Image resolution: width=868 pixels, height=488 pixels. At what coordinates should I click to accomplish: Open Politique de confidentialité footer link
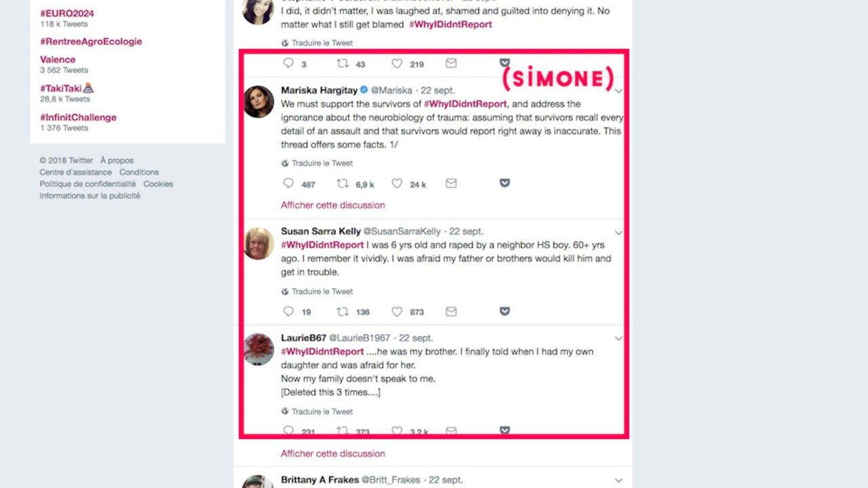(87, 184)
